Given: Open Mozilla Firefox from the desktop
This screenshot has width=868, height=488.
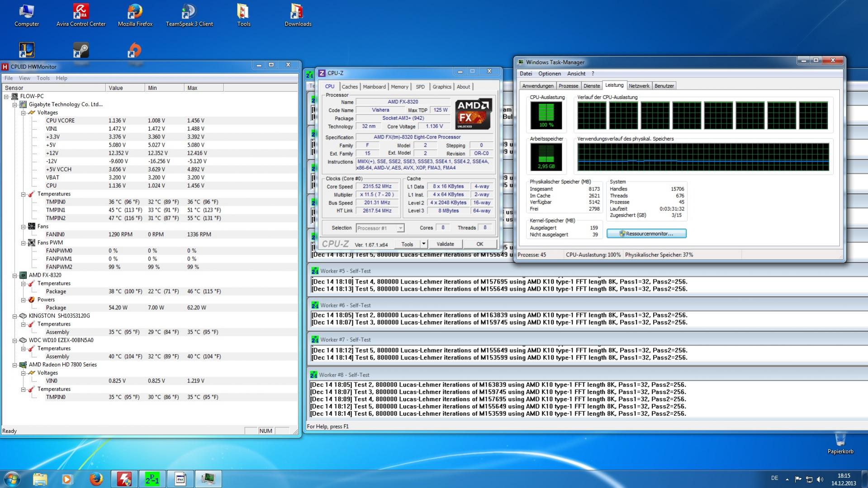Looking at the screenshot, I should tap(135, 15).
